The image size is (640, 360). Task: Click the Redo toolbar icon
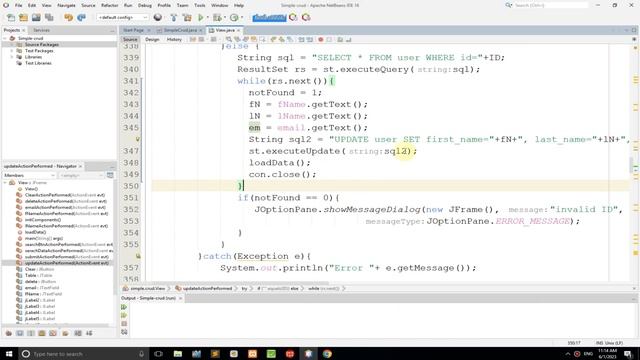(x=81, y=18)
